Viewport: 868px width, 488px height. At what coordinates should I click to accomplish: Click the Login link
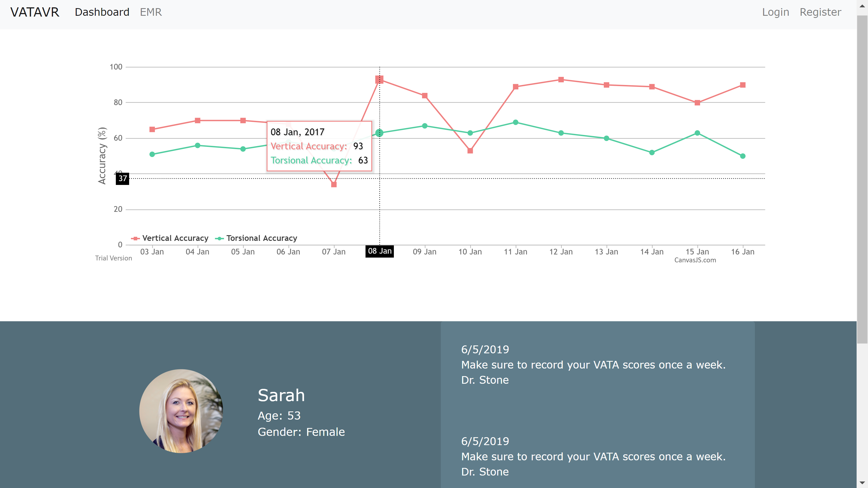pyautogui.click(x=775, y=12)
